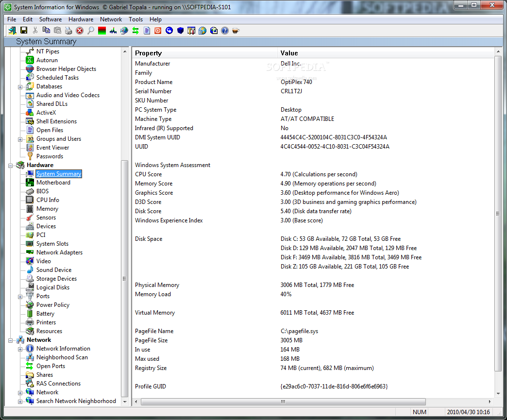This screenshot has height=420, width=507.
Task: Click the blue circle back arrow icon
Action: pos(169,31)
